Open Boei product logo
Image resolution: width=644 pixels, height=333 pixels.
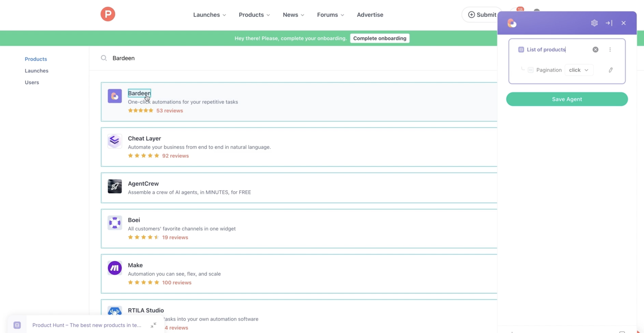click(115, 223)
